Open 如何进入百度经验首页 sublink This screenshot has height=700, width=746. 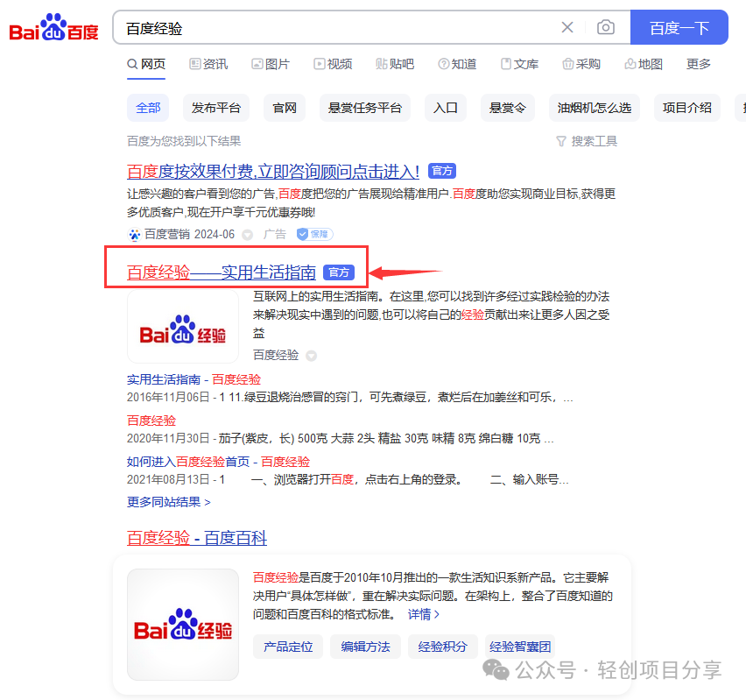tap(218, 462)
